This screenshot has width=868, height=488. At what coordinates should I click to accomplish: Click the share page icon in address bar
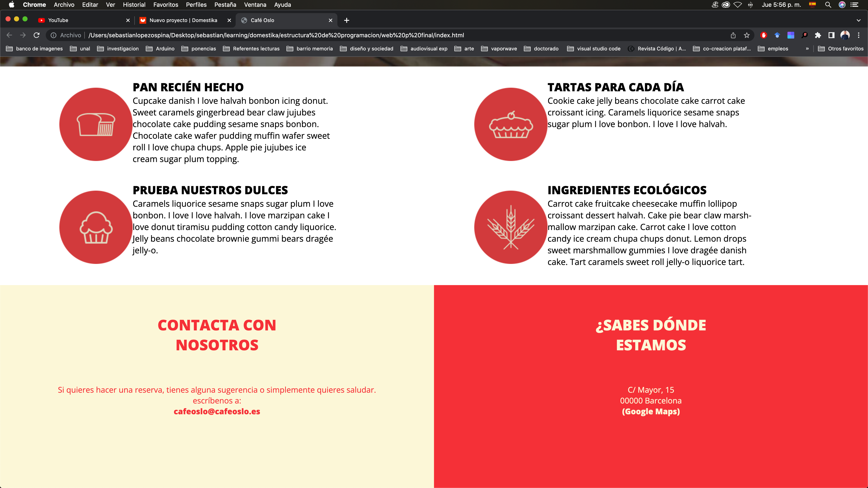pyautogui.click(x=733, y=35)
